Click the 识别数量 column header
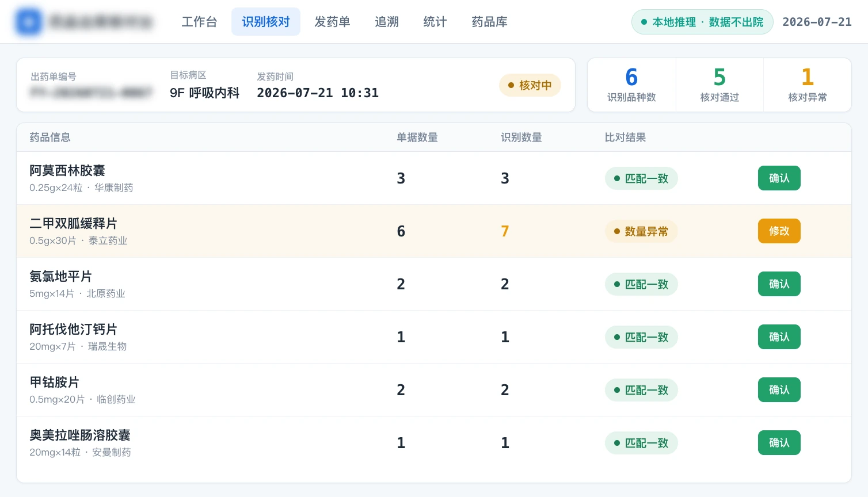 (521, 137)
